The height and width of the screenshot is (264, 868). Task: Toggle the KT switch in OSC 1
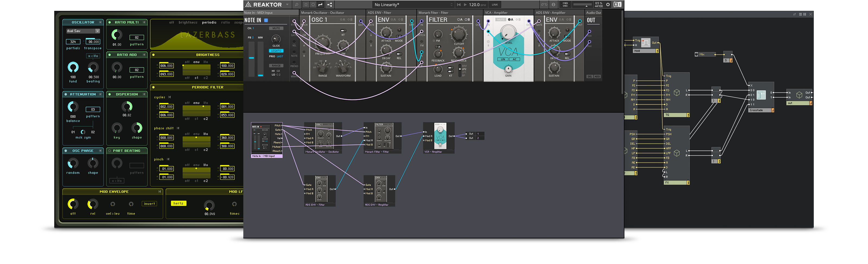(x=343, y=31)
